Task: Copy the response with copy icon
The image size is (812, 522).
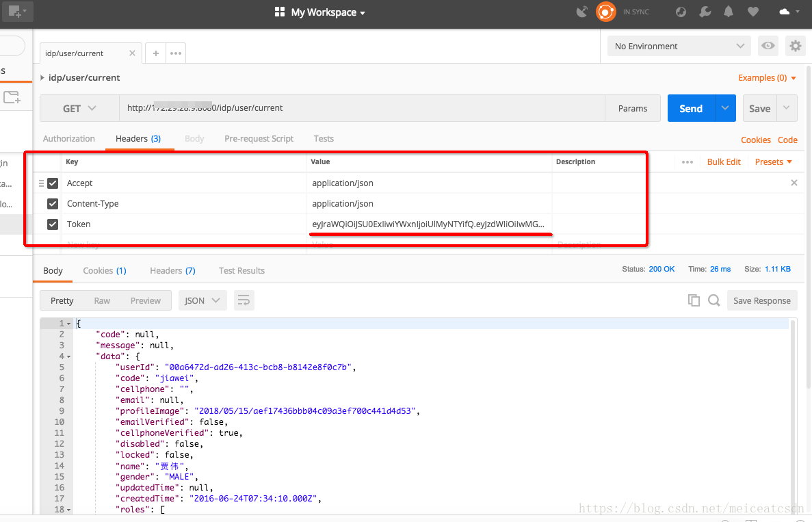Action: click(x=694, y=300)
